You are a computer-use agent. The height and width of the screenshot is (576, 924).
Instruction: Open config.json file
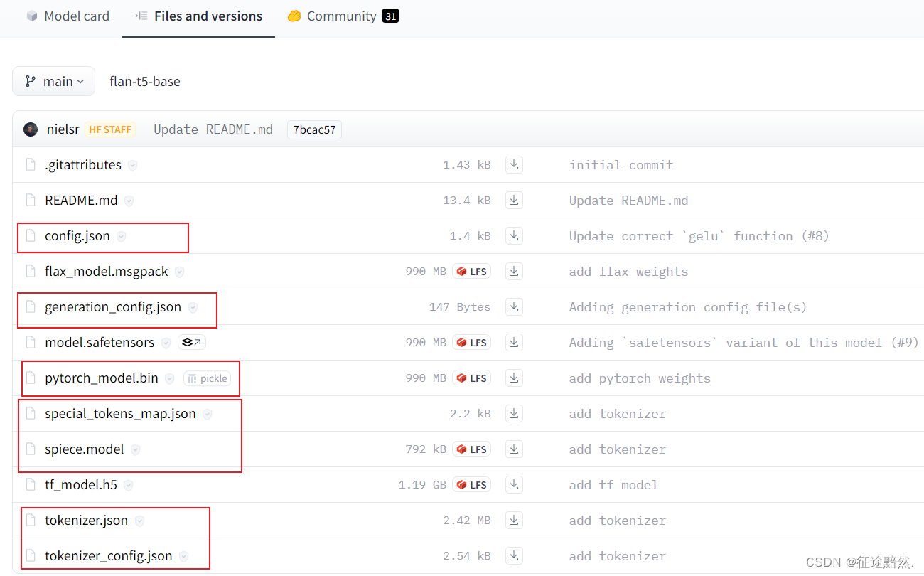tap(77, 236)
